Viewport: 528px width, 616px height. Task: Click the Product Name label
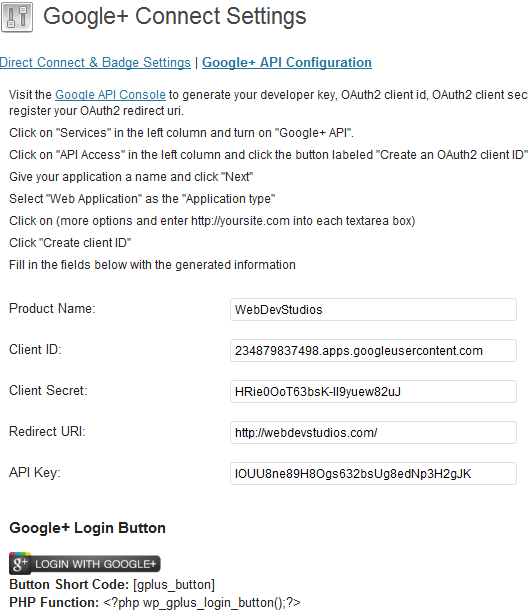click(52, 308)
